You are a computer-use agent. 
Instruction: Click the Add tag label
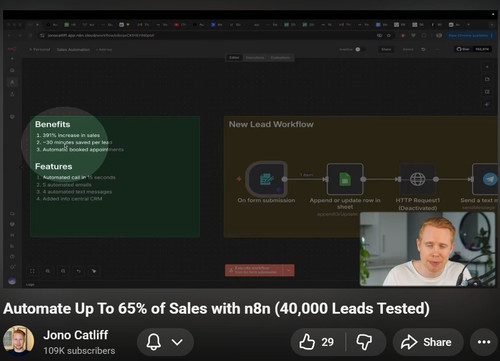coord(105,50)
